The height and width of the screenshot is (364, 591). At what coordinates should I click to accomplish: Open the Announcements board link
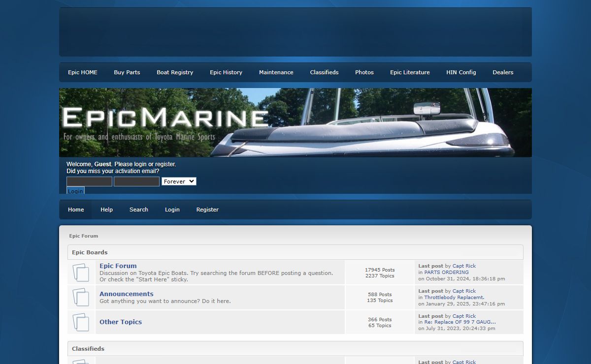coord(127,294)
